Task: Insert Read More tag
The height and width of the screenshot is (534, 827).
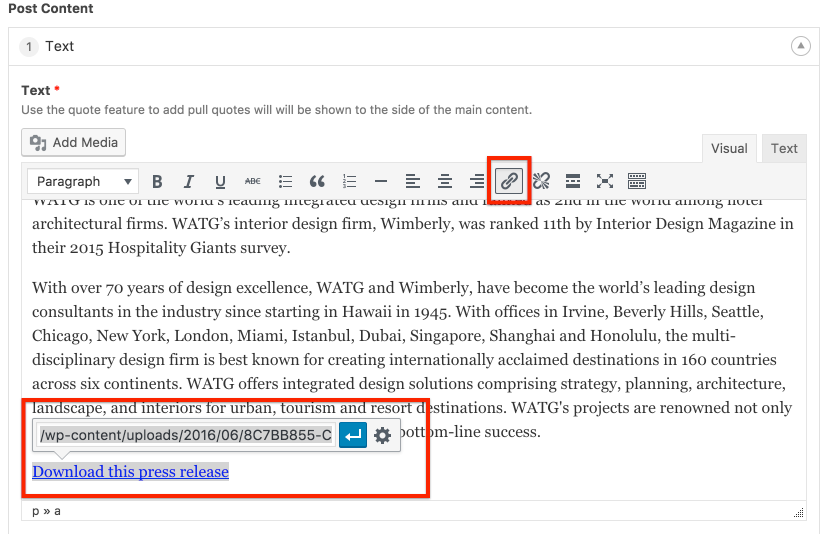Action: (x=573, y=181)
